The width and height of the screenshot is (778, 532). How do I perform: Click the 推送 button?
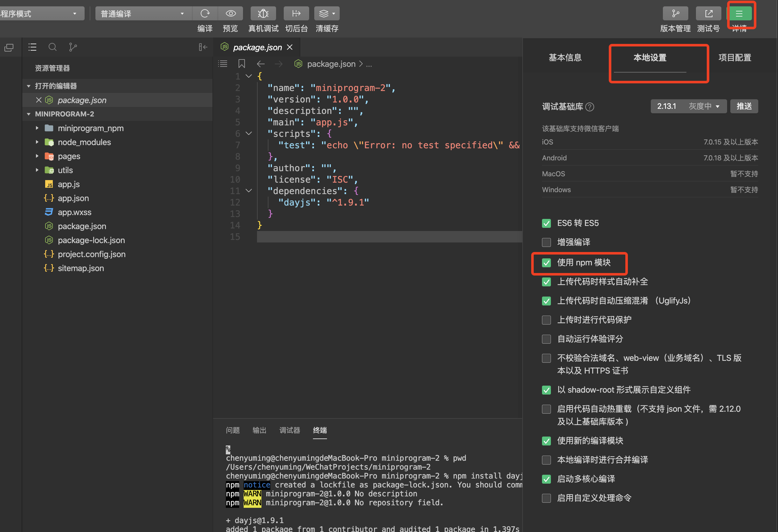coord(744,107)
